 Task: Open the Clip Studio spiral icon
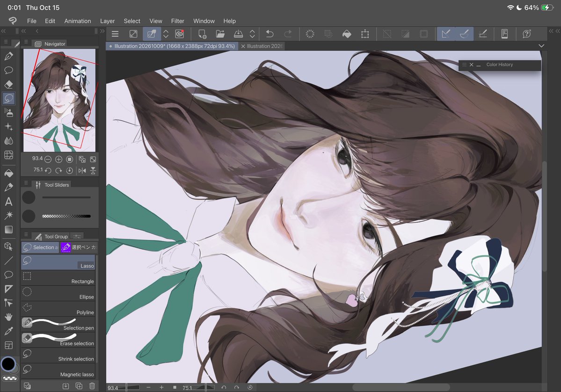point(180,34)
